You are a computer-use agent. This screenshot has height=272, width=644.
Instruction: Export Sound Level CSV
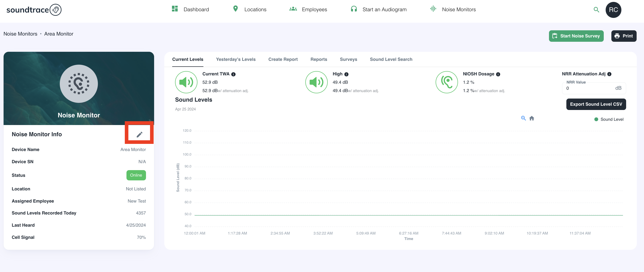tap(596, 104)
